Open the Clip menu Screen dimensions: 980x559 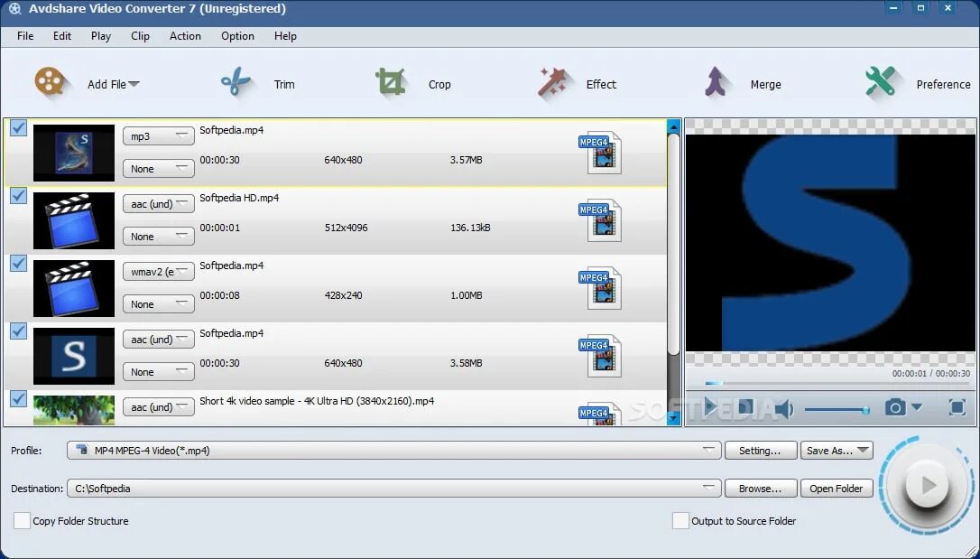tap(140, 35)
